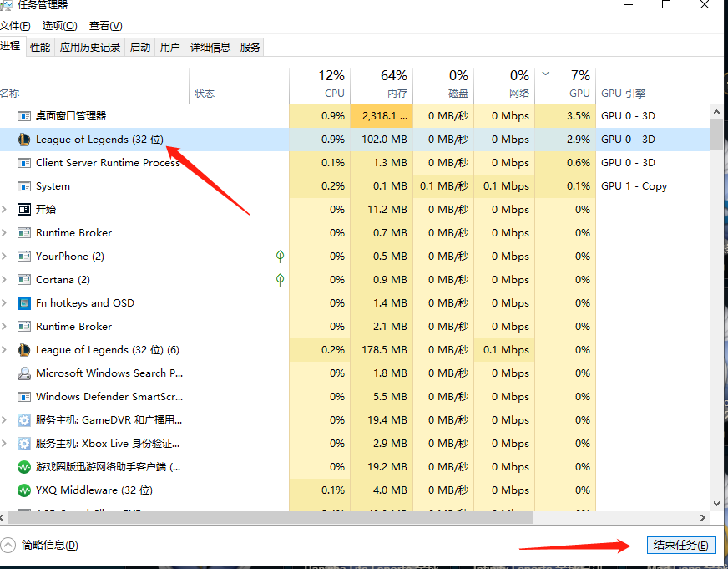Click the YourPhone suspended leaf status icon

point(280,257)
